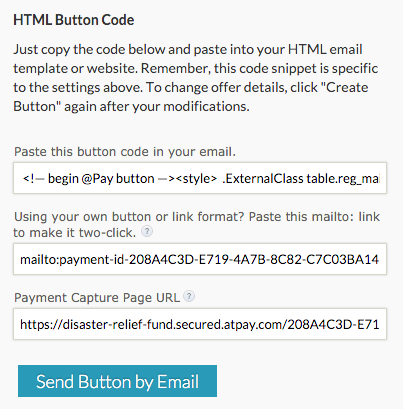The width and height of the screenshot is (403, 409).
Task: Click the disaster-relief-fund URL field
Action: [200, 324]
